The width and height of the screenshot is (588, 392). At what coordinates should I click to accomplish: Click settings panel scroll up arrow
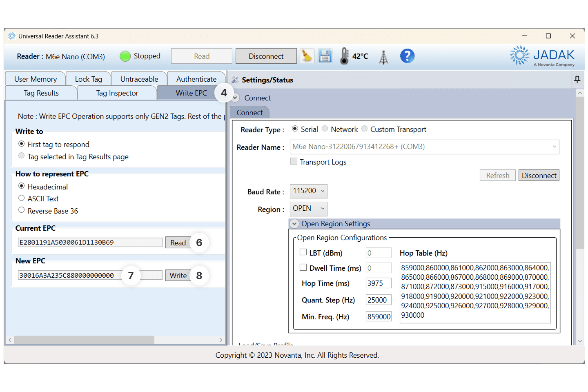580,93
